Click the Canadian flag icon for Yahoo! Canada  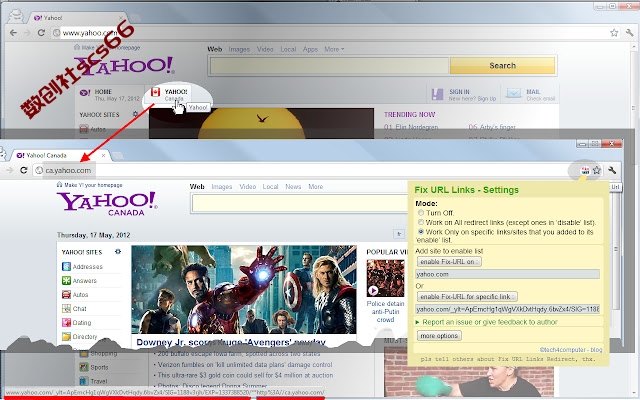point(156,92)
